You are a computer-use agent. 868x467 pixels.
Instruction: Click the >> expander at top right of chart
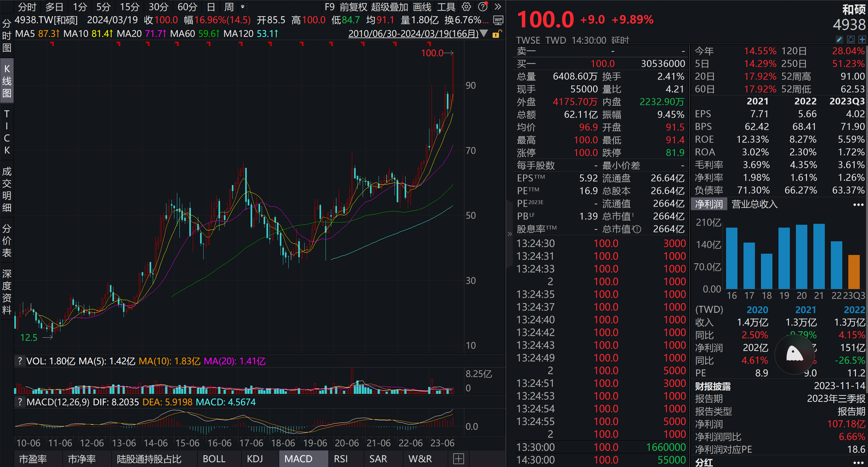pos(498,7)
